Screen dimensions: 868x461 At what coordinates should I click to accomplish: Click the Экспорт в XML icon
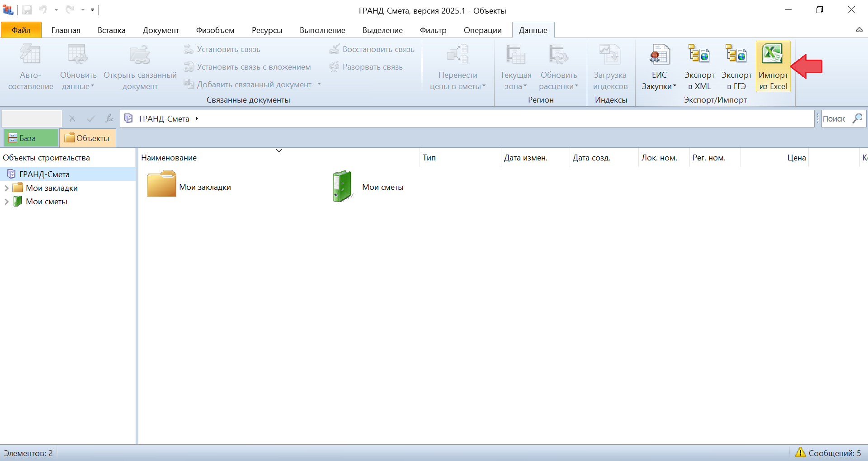[699, 55]
